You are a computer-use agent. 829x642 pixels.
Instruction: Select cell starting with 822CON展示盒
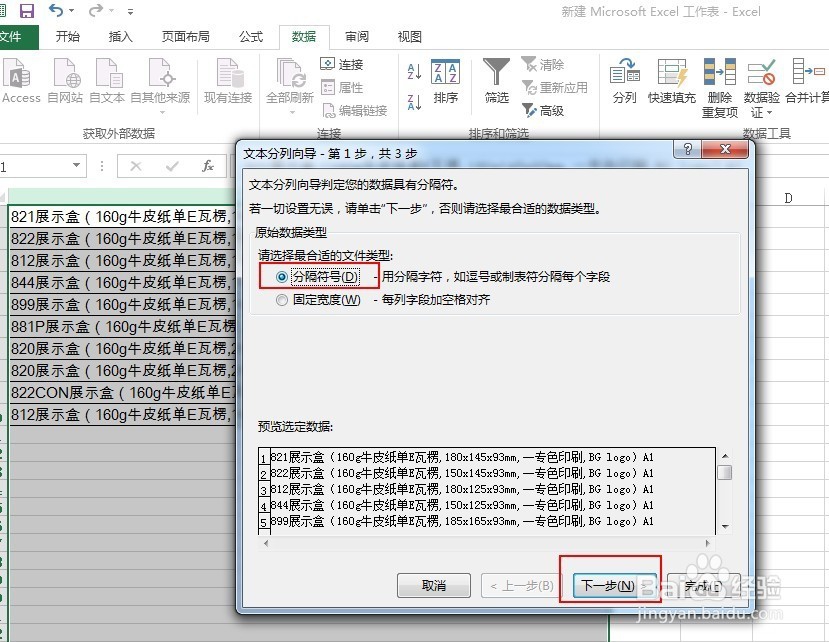point(123,393)
